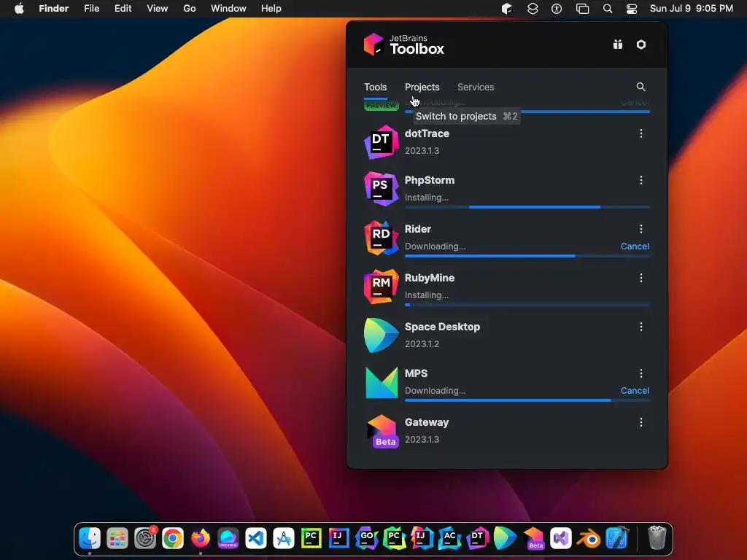
Task: Click the search magnifier in Toolbox
Action: coord(640,87)
